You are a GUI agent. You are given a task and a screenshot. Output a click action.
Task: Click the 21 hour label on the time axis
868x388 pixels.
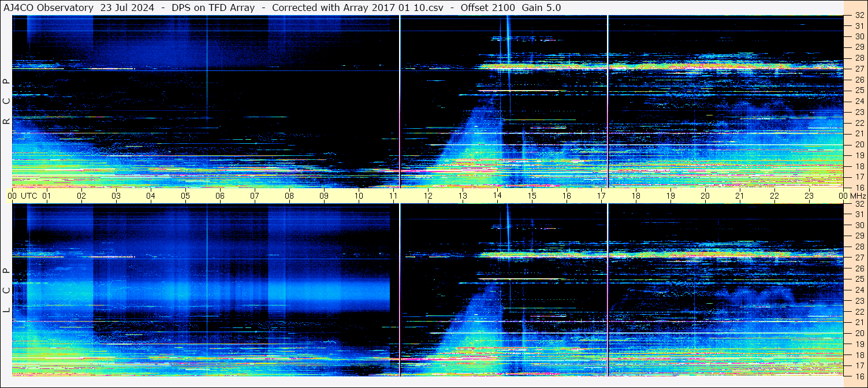point(740,196)
